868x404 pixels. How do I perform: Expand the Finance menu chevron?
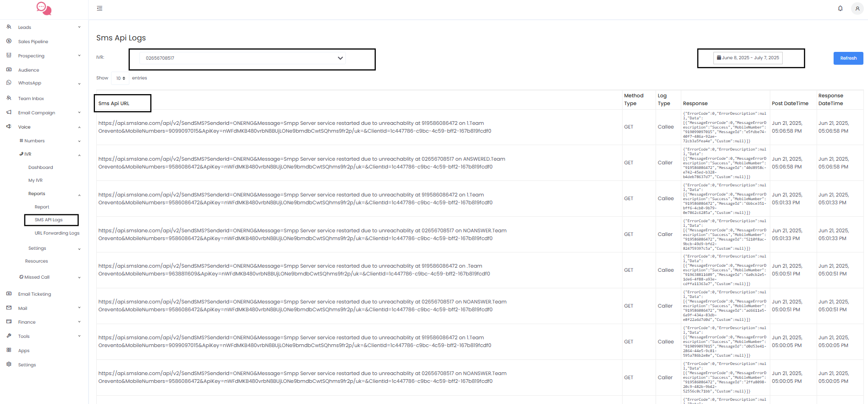(79, 322)
